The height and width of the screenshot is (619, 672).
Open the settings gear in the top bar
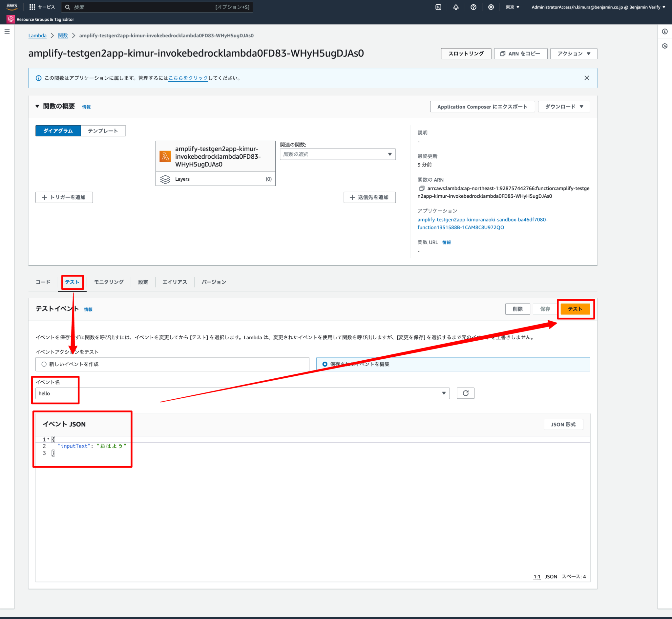click(491, 7)
